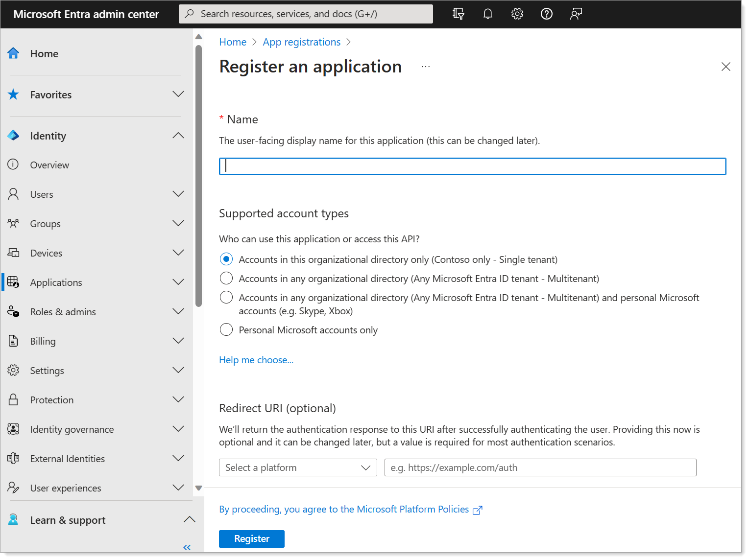Expand the Applications section
Image resolution: width=749 pixels, height=560 pixels.
point(178,282)
